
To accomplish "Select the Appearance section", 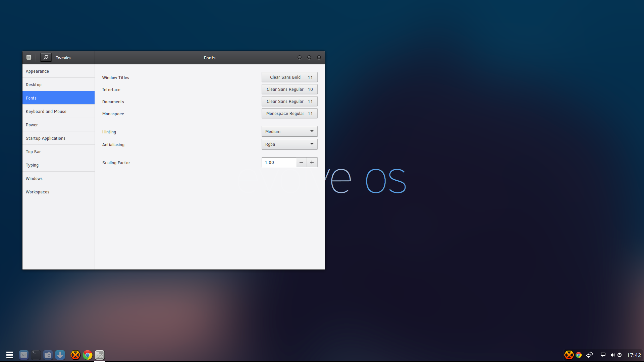I will 58,71.
